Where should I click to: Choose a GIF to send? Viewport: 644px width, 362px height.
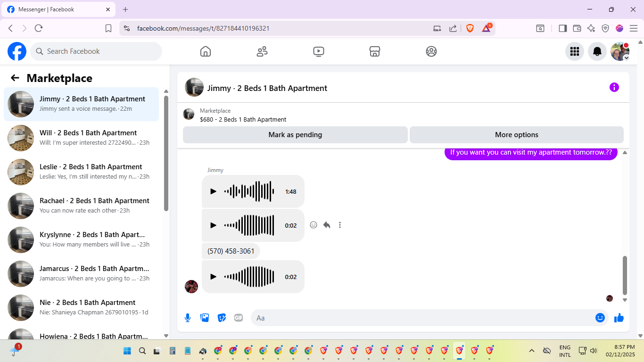click(239, 318)
